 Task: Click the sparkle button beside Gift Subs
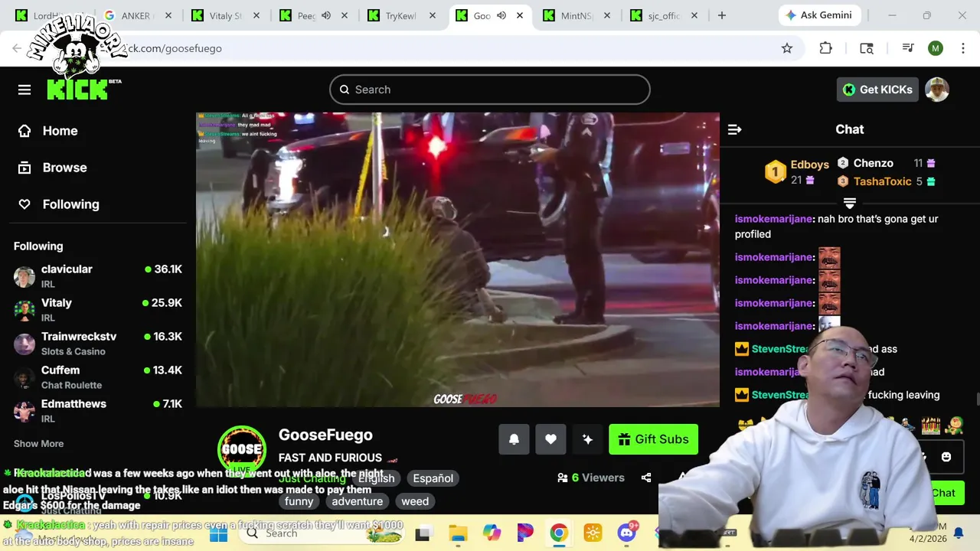[587, 439]
